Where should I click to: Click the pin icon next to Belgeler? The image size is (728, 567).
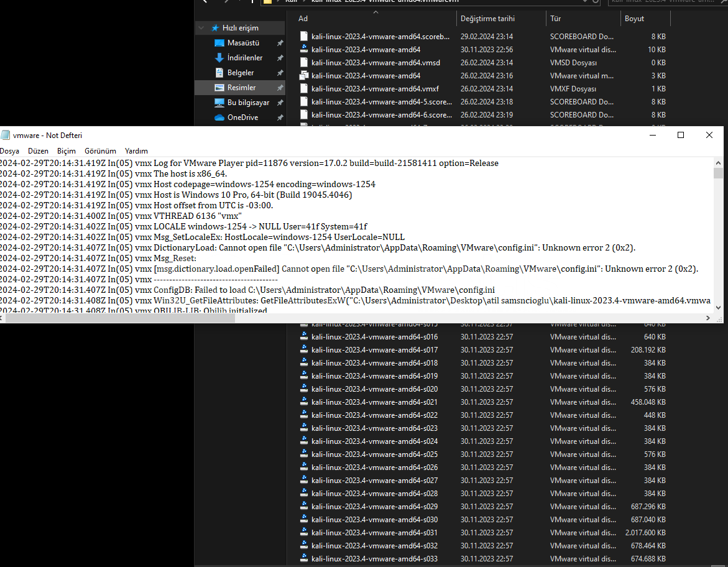(x=280, y=73)
